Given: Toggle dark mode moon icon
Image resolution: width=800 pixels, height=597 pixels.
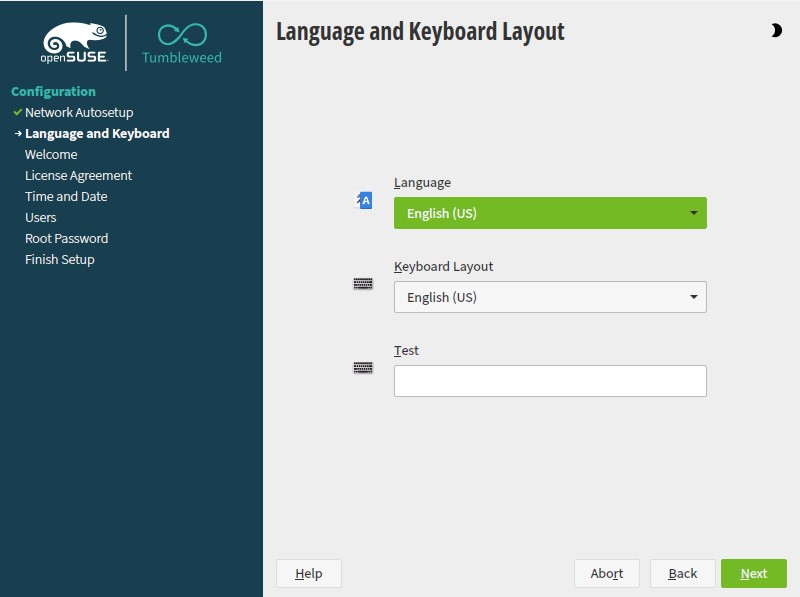Looking at the screenshot, I should pos(776,31).
